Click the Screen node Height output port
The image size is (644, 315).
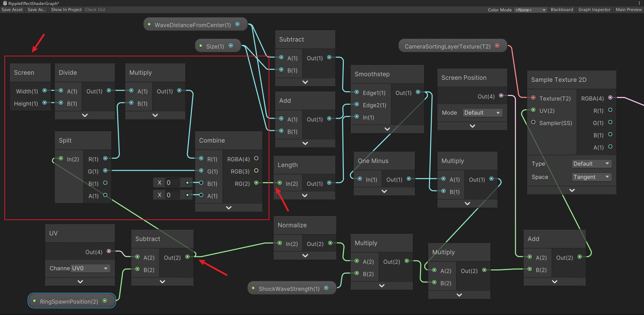pos(44,103)
